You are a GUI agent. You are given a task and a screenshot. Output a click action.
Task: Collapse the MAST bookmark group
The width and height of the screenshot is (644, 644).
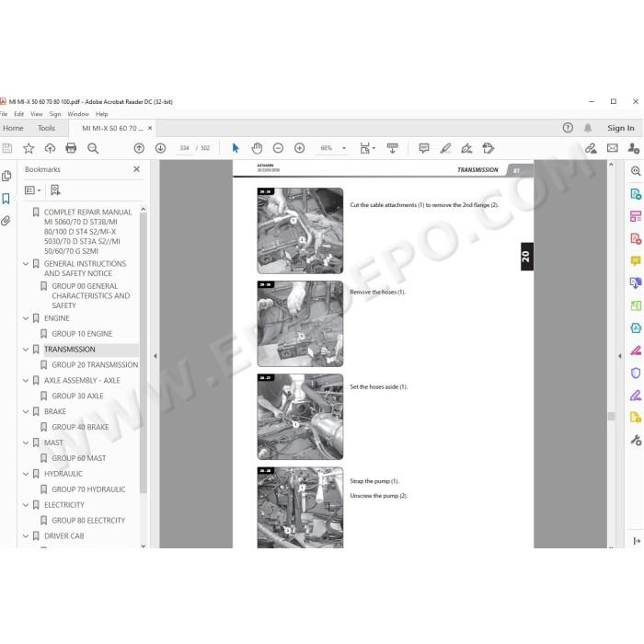[x=26, y=443]
